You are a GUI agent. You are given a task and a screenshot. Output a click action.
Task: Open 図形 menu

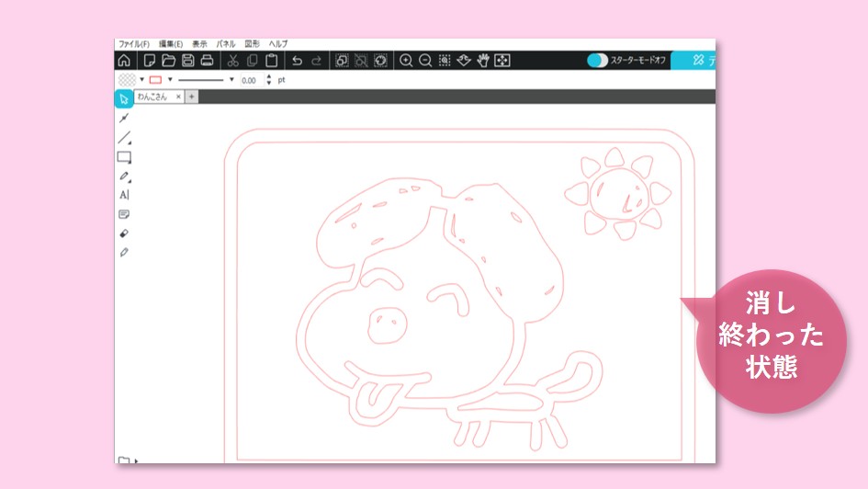click(252, 44)
